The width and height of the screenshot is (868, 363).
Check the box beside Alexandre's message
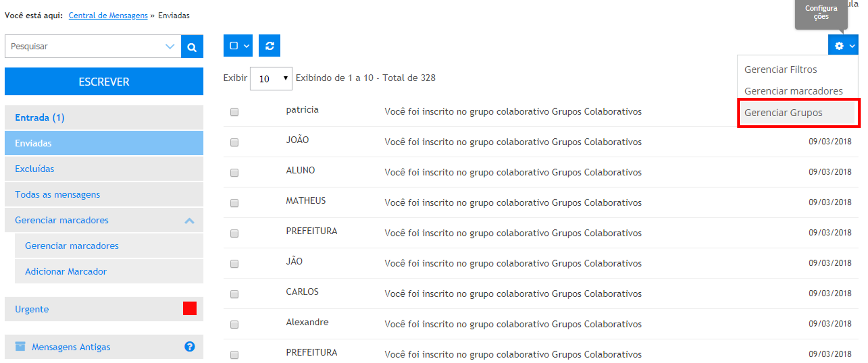tap(234, 325)
